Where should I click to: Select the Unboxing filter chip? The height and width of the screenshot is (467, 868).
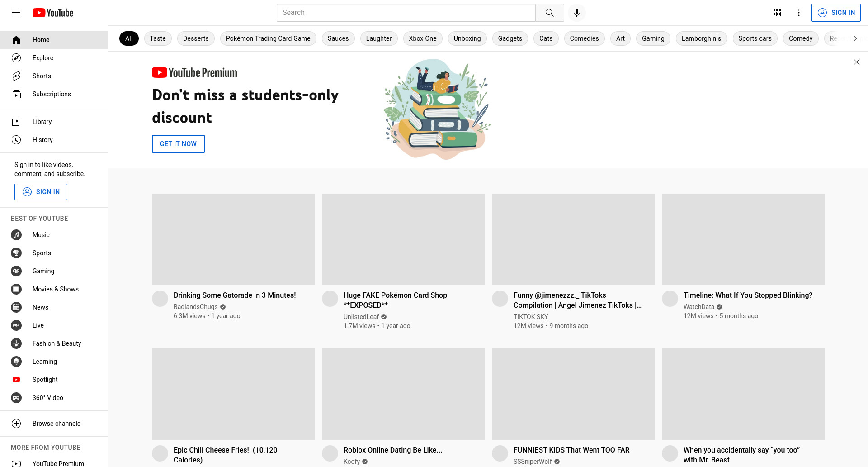click(x=467, y=38)
